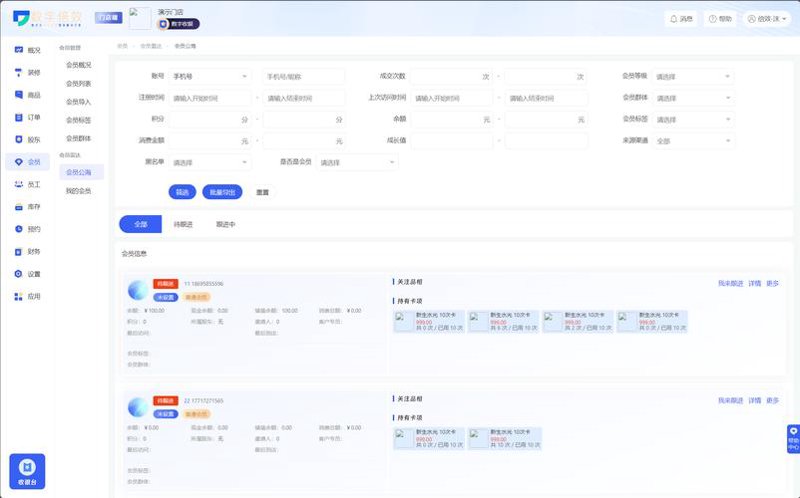Open 会员概况 in the submenu
The image size is (800, 498).
(x=79, y=65)
